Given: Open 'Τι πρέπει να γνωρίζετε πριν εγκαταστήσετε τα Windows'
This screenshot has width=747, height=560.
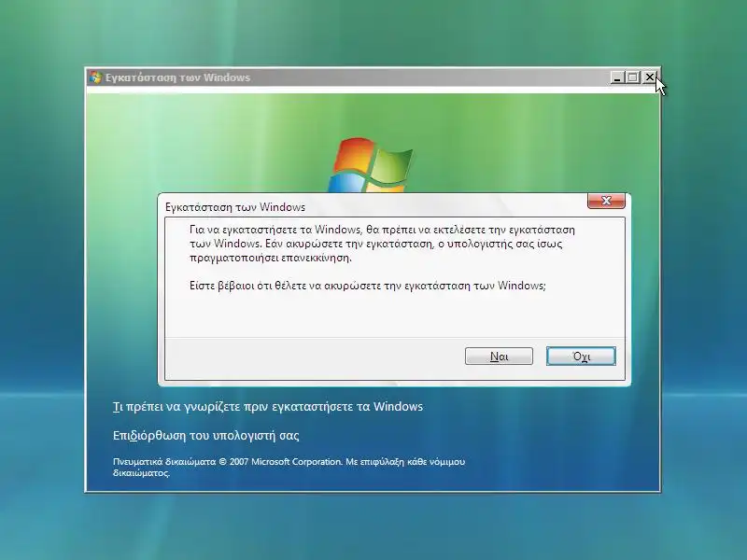Looking at the screenshot, I should pyautogui.click(x=268, y=407).
